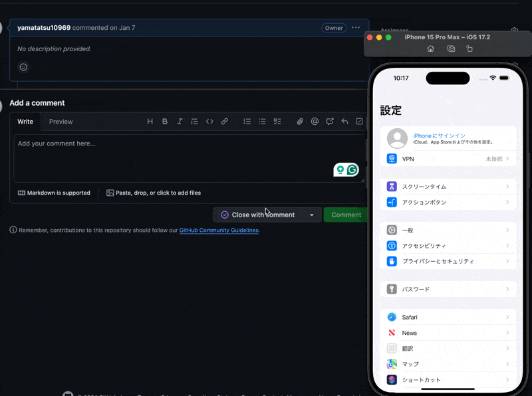This screenshot has height=396, width=532.
Task: Insert a bulleted list
Action: coord(262,122)
